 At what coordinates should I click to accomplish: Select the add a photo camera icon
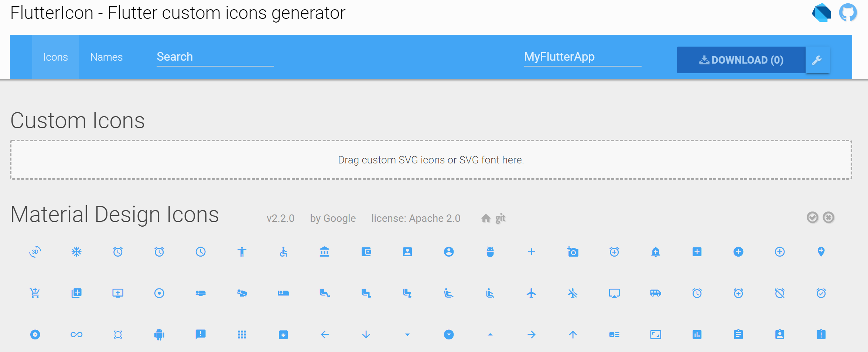(573, 252)
